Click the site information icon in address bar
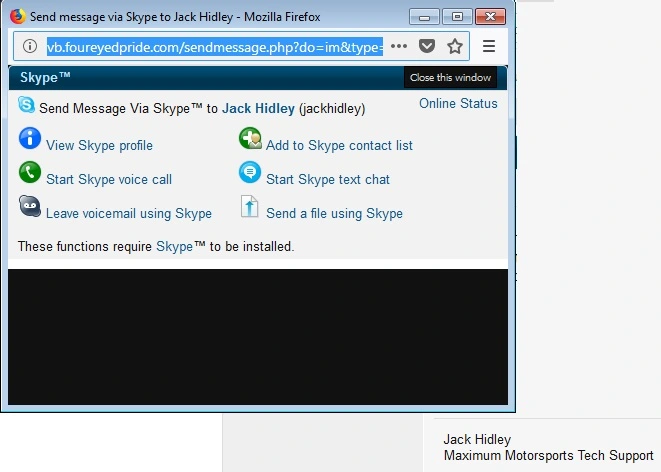The height and width of the screenshot is (472, 661). click(x=30, y=46)
